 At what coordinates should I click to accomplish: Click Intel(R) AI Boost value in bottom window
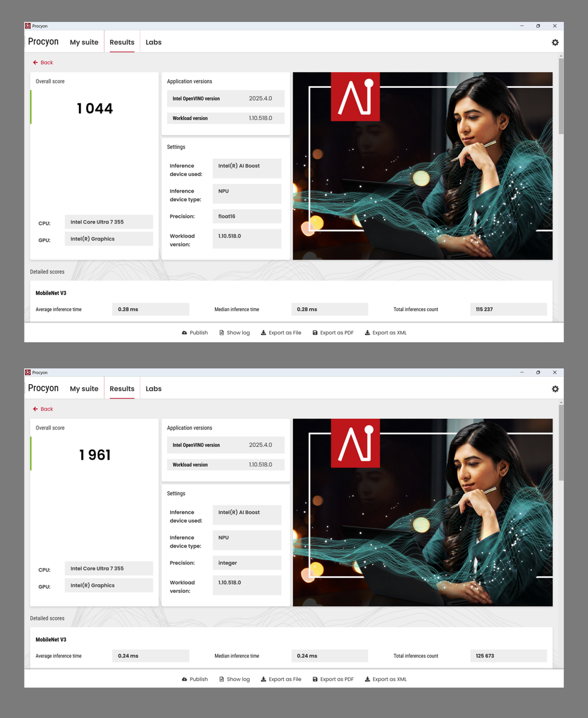click(x=247, y=515)
